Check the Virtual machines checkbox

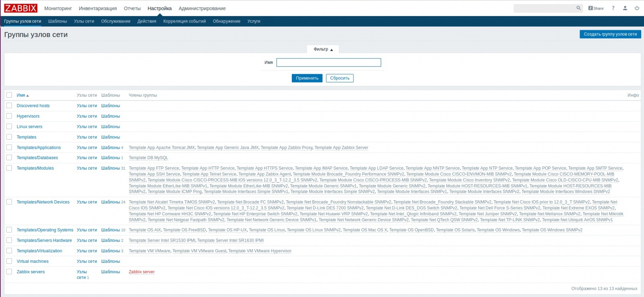(9, 261)
